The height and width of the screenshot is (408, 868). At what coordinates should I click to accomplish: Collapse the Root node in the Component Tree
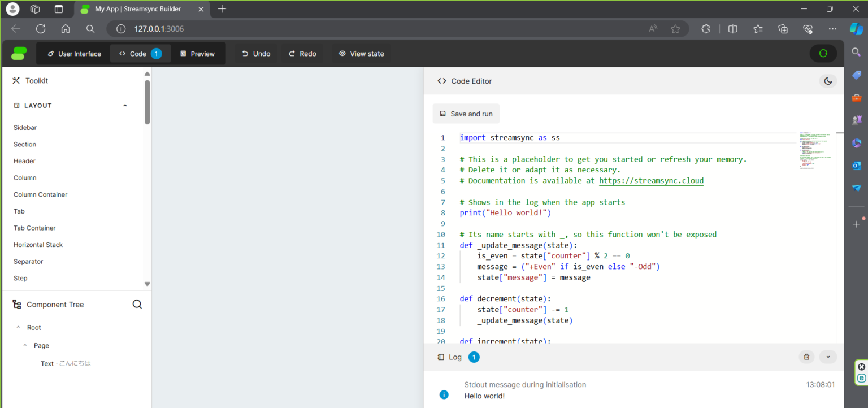pos(18,327)
